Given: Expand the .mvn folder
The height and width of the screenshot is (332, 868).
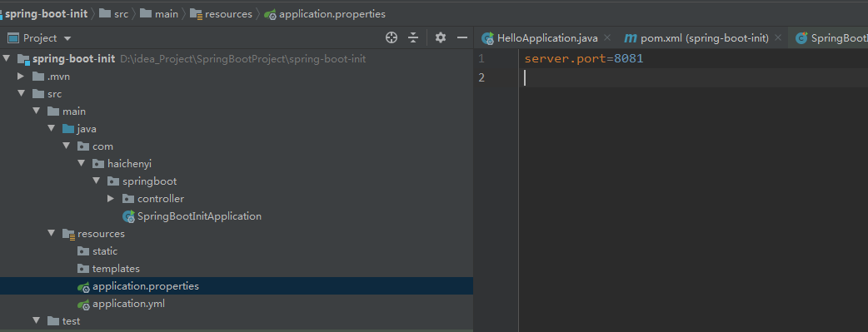Looking at the screenshot, I should click(x=21, y=77).
